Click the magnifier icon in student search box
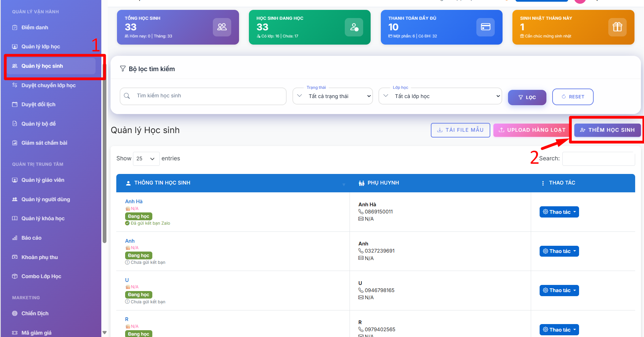 (127, 96)
